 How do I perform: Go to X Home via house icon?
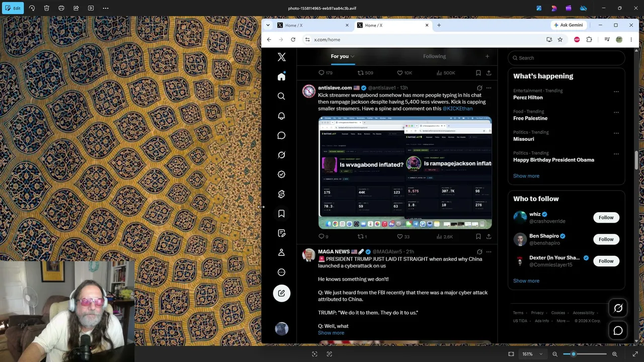point(282,76)
